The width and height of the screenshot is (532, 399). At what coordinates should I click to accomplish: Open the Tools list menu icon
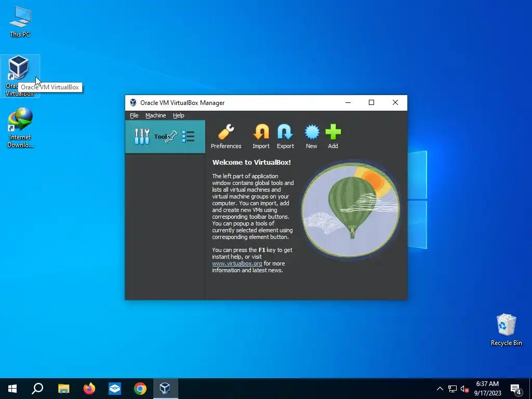click(188, 137)
